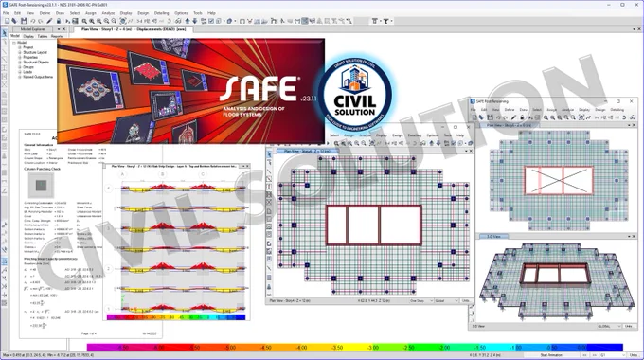Click the Redo arrow icon
Image resolution: width=644 pixels, height=360 pixels.
[x=40, y=21]
